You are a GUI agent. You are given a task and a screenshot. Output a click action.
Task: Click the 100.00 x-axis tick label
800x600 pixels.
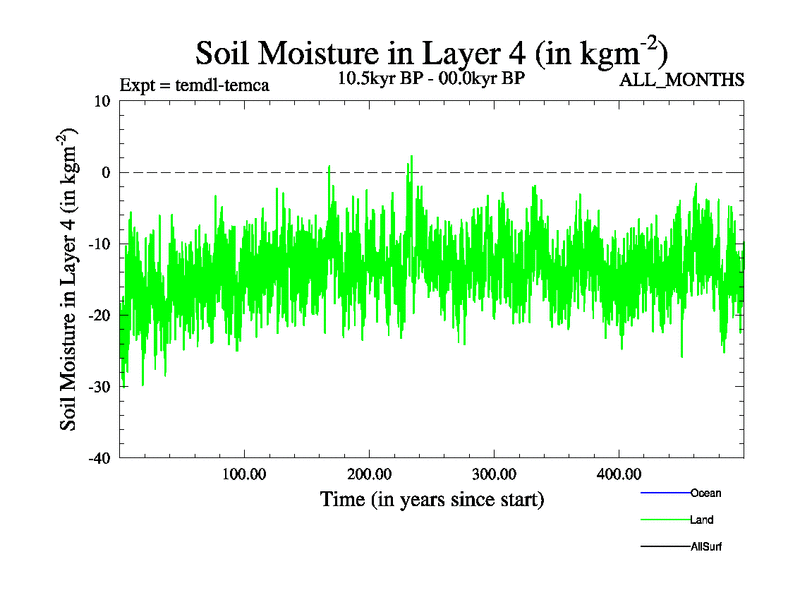click(244, 473)
